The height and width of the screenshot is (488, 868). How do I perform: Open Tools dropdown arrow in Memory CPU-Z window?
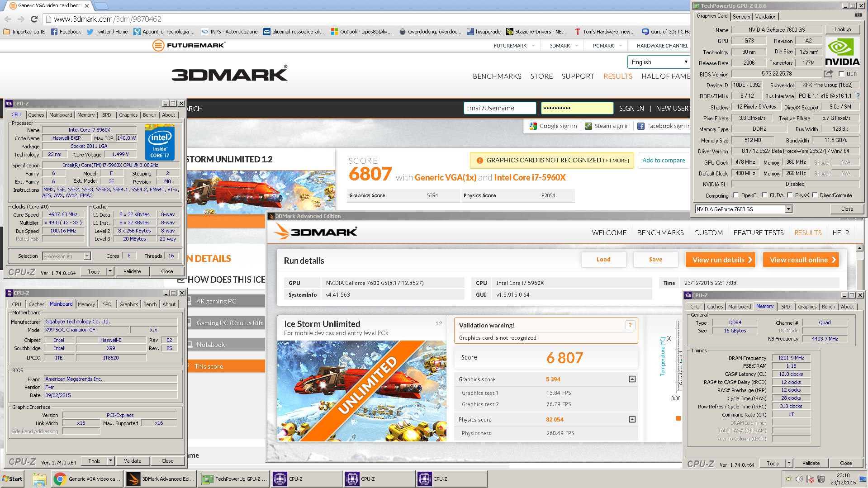789,463
